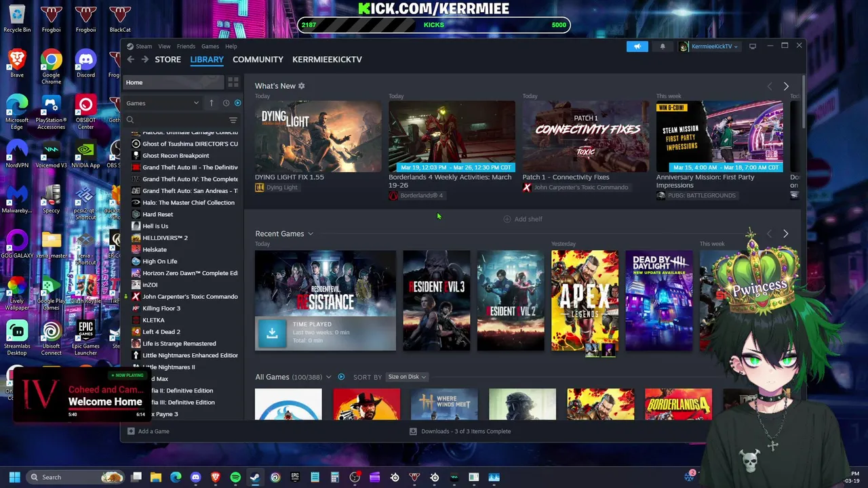Open the Friends menu
The height and width of the screenshot is (488, 868).
point(186,46)
